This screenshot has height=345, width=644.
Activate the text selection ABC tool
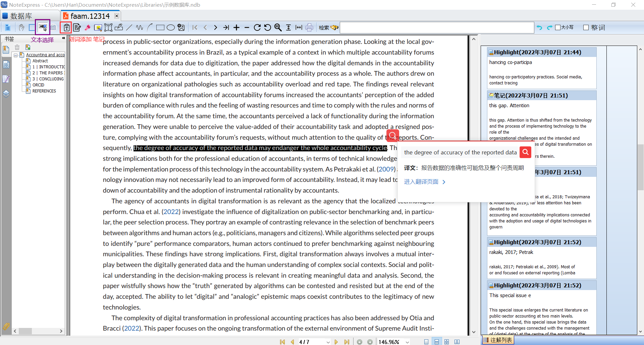tap(43, 27)
